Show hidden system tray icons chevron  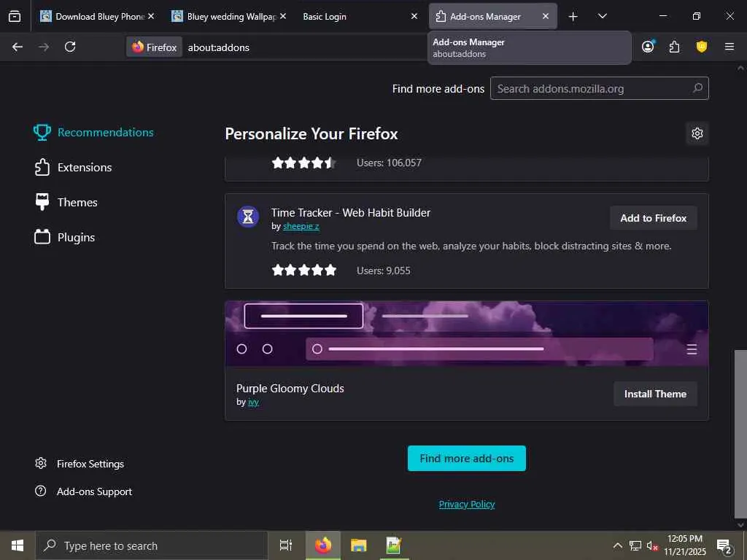click(617, 545)
